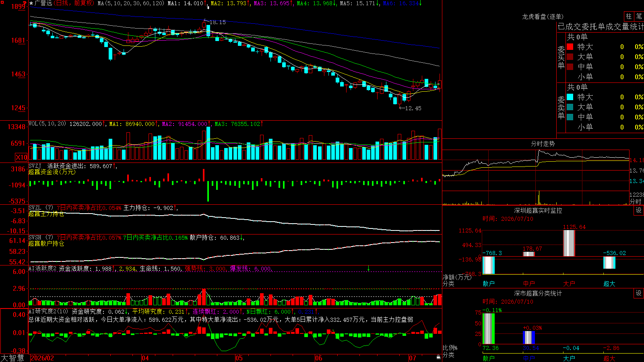Open 设 settings for 深市超赢分类统计

pos(639,293)
